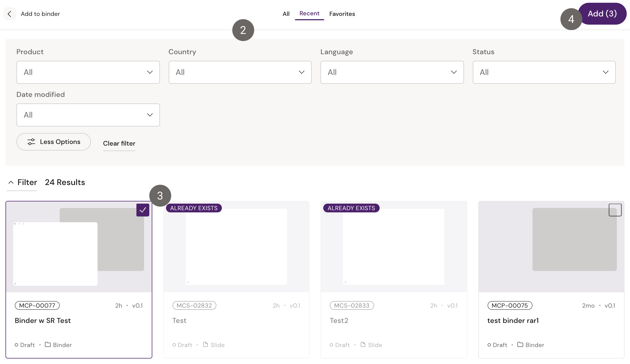The height and width of the screenshot is (364, 630).
Task: Click the Binder folder icon on MCP-00077
Action: (x=48, y=345)
